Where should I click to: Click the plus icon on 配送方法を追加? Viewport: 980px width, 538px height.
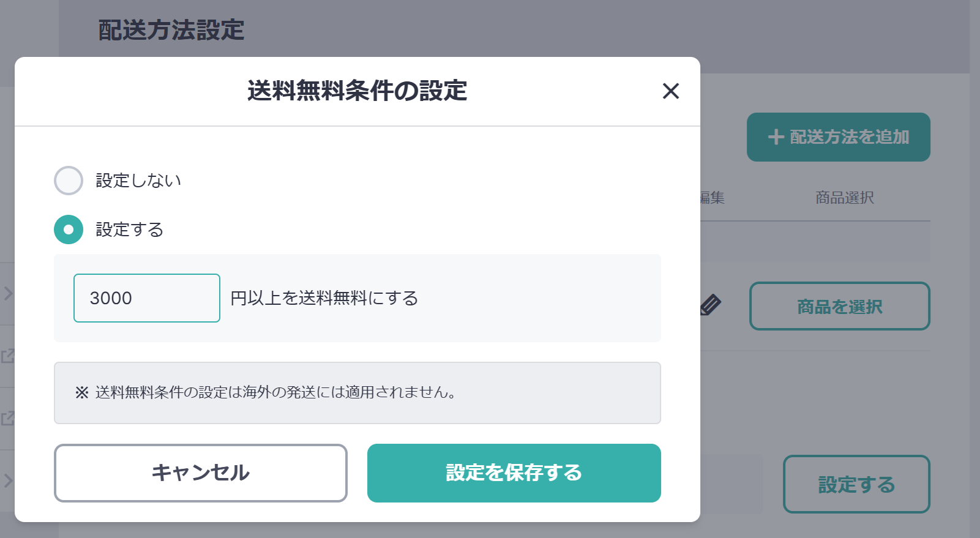pyautogui.click(x=776, y=137)
